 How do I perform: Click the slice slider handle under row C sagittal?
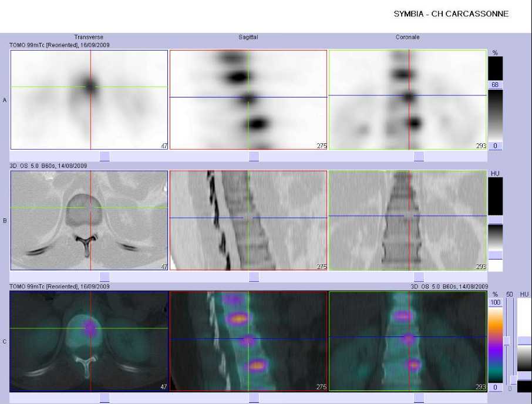tap(254, 398)
